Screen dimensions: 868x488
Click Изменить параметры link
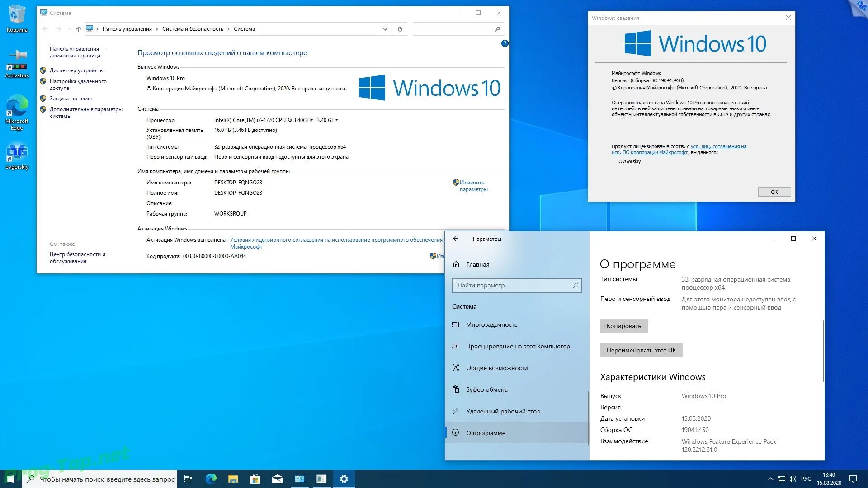point(473,186)
